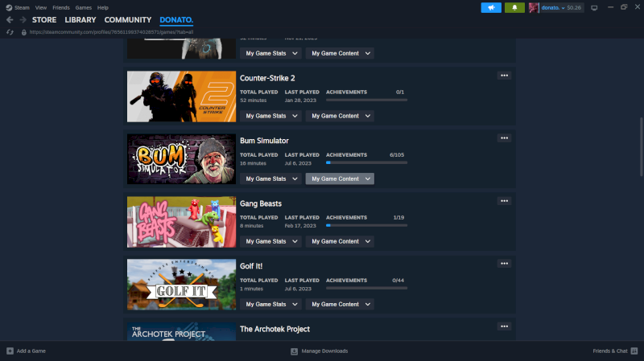Open notifications bell icon

tap(514, 7)
